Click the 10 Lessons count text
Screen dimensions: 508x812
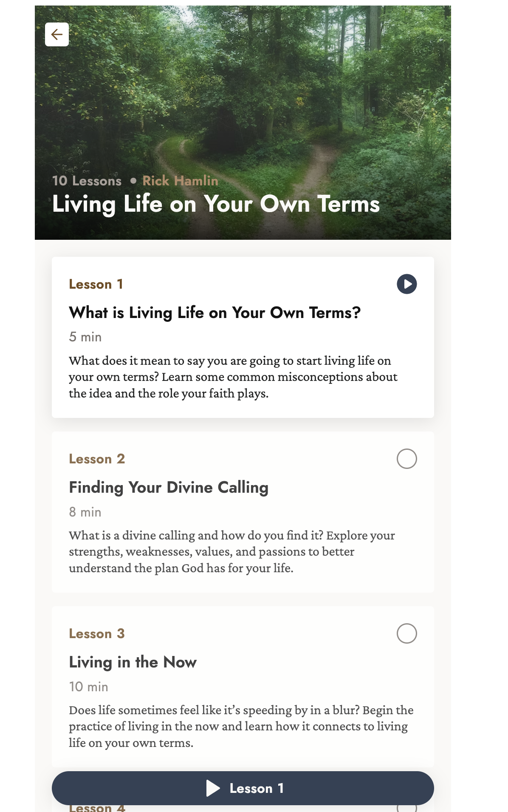(x=87, y=181)
